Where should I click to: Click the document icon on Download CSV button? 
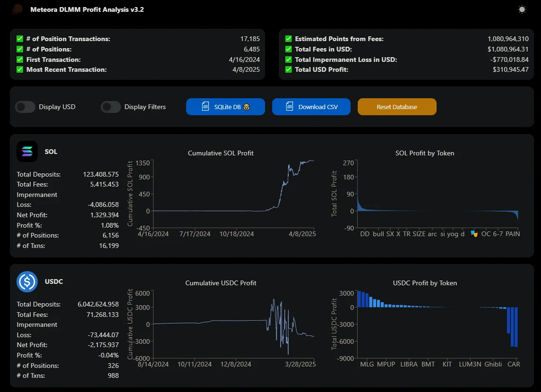(290, 106)
